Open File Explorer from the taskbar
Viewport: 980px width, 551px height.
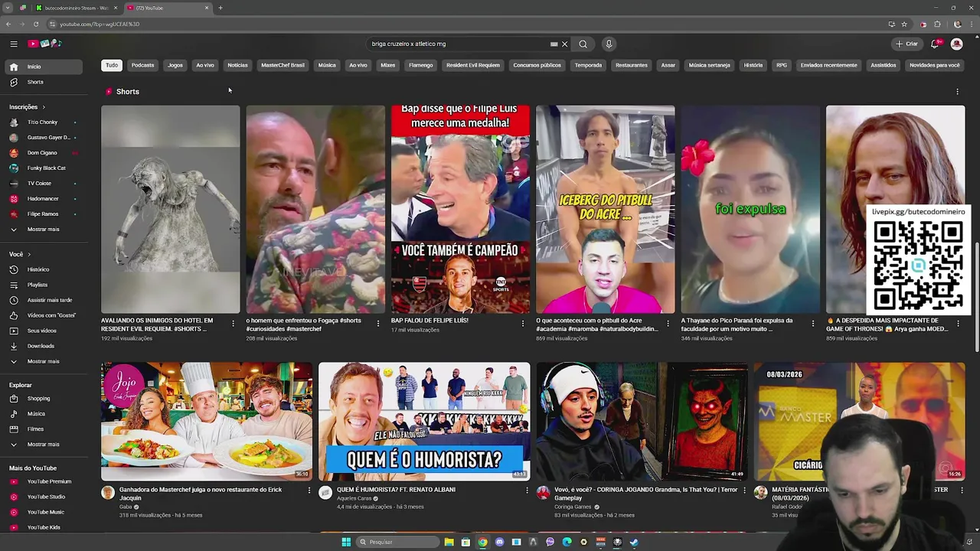tap(449, 542)
